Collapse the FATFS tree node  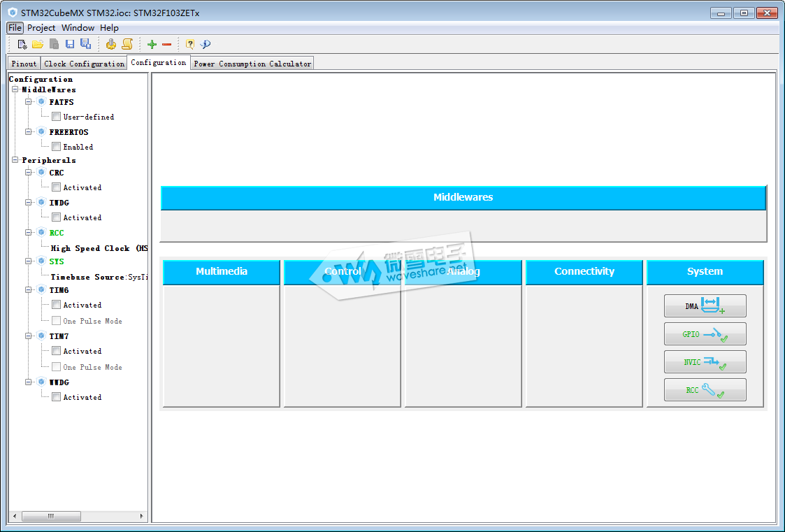pyautogui.click(x=29, y=101)
